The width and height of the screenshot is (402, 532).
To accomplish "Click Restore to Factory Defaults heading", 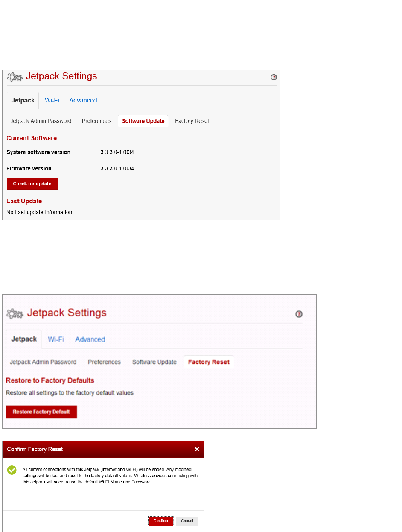I will point(50,380).
